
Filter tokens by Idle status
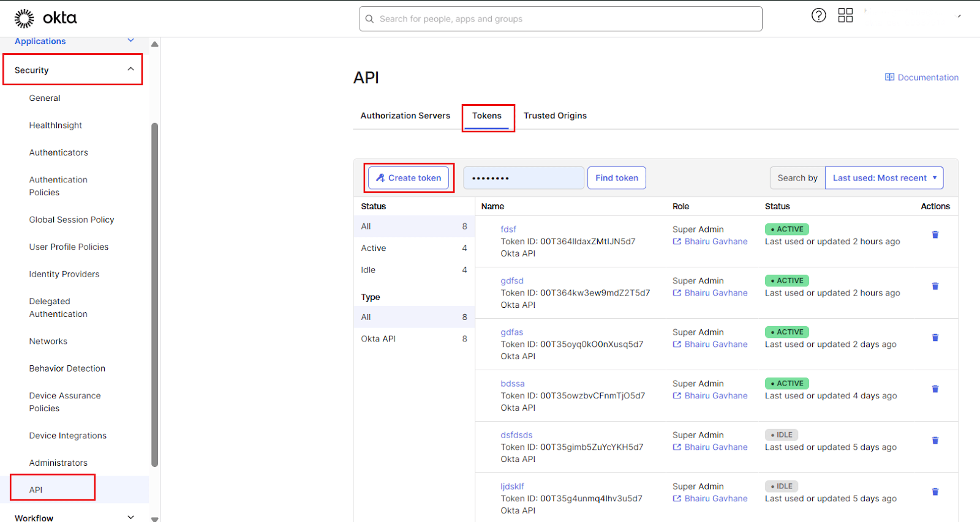(414, 270)
